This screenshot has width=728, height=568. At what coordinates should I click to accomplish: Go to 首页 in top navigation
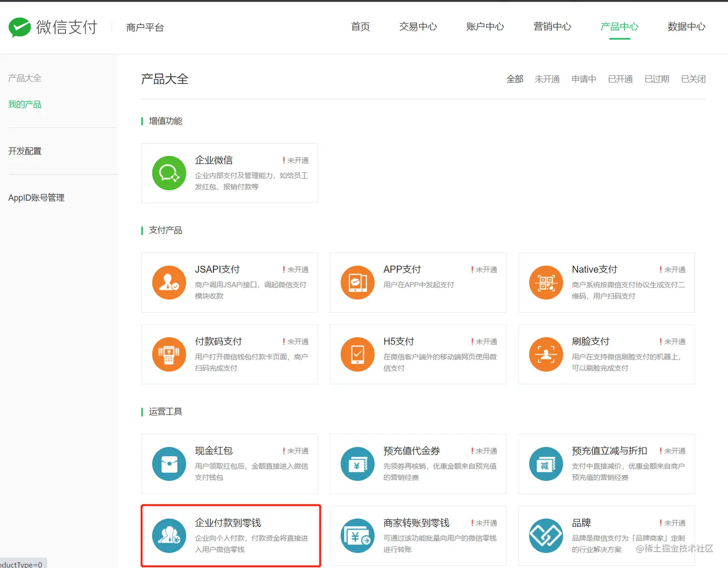coord(361,26)
